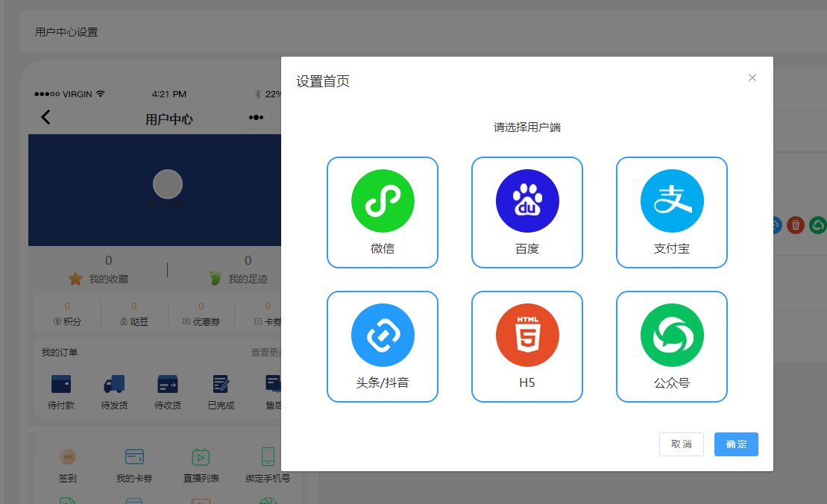
Task: Open the 直播列表 menu icon
Action: [201, 456]
